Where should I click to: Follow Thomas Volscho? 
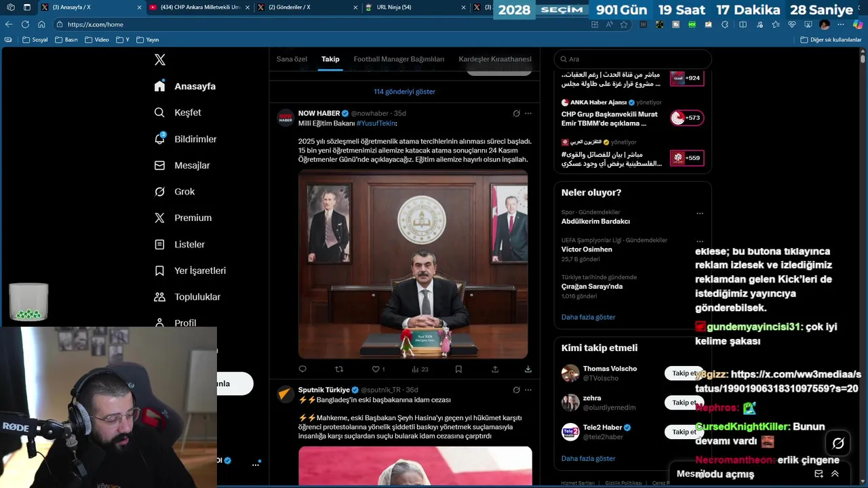[x=684, y=373]
